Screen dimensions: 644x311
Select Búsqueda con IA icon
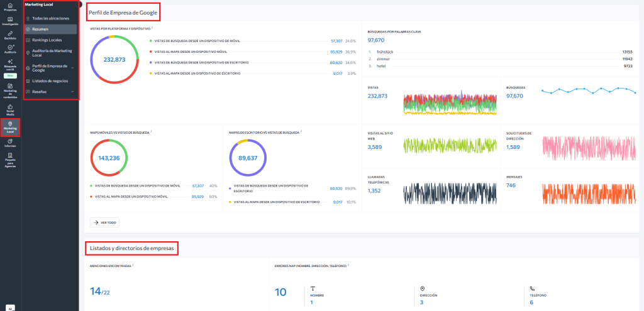(x=10, y=63)
